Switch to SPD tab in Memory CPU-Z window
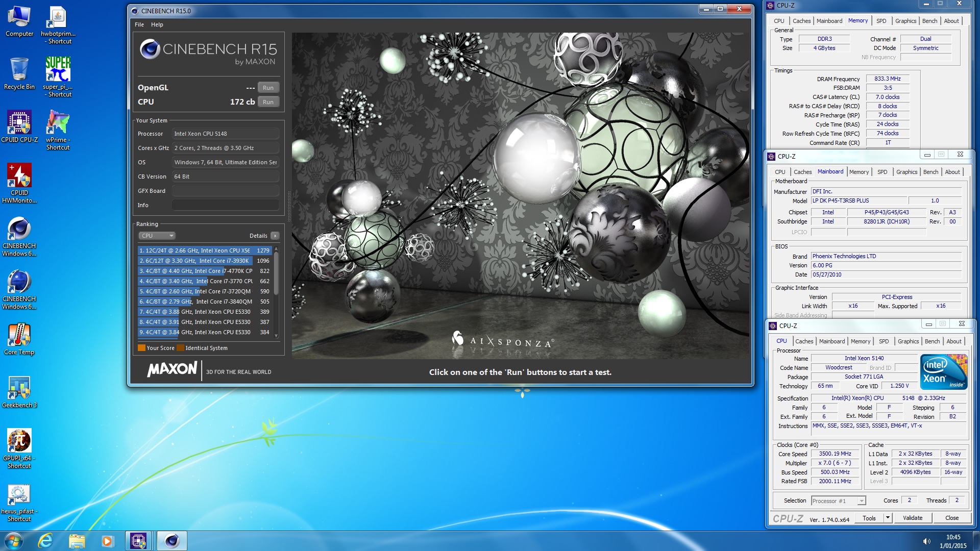The height and width of the screenshot is (551, 980). point(881,21)
